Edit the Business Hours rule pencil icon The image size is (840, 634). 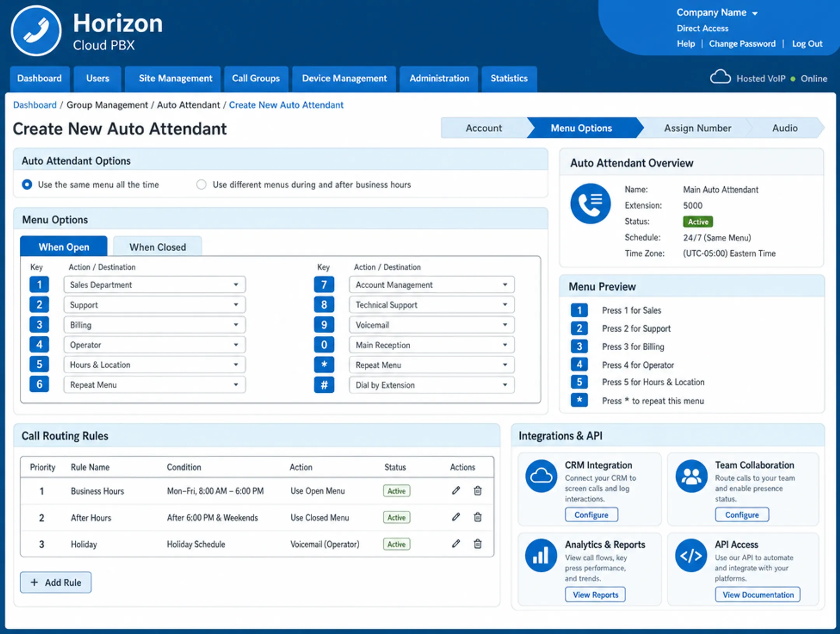point(456,490)
